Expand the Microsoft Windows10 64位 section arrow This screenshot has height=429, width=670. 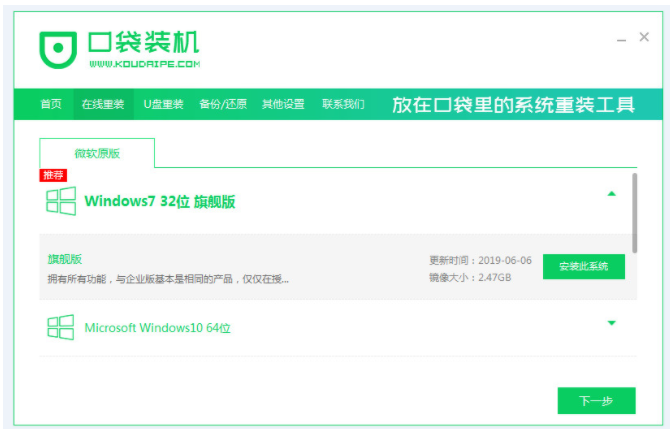point(611,323)
